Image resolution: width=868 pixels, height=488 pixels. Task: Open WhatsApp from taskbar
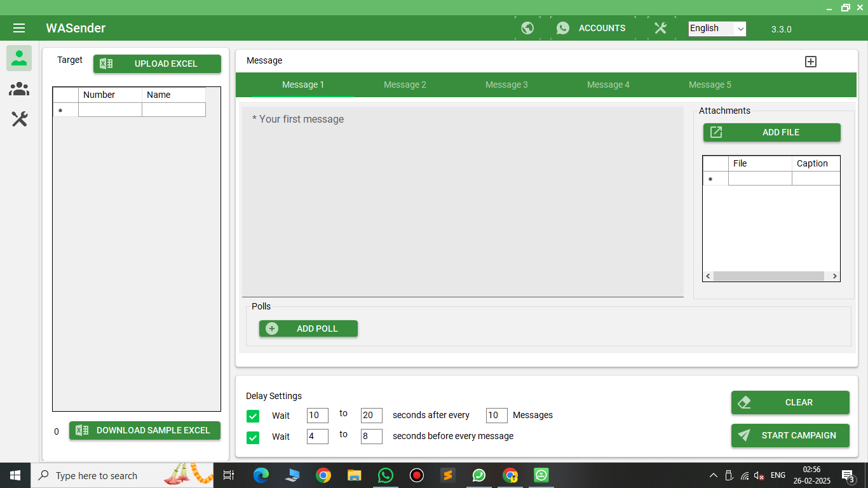coord(386,475)
